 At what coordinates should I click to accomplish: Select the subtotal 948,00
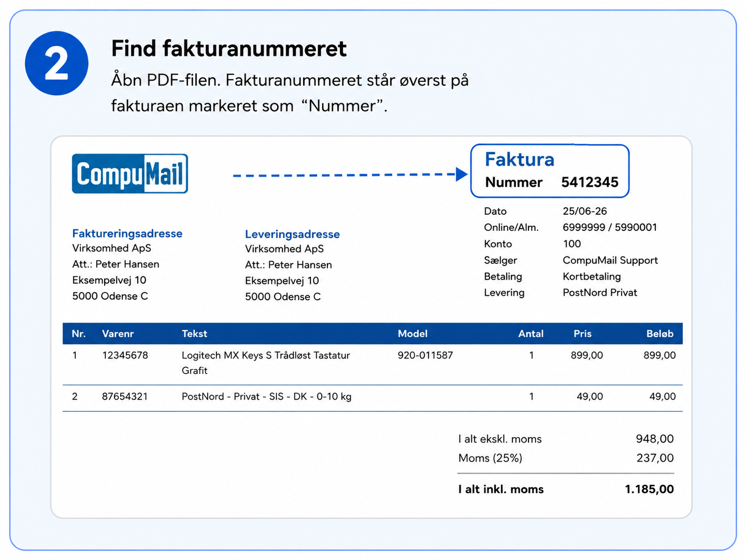655,439
